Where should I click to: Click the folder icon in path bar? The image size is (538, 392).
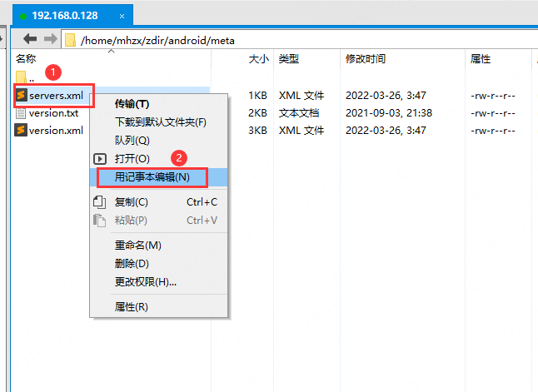point(70,40)
